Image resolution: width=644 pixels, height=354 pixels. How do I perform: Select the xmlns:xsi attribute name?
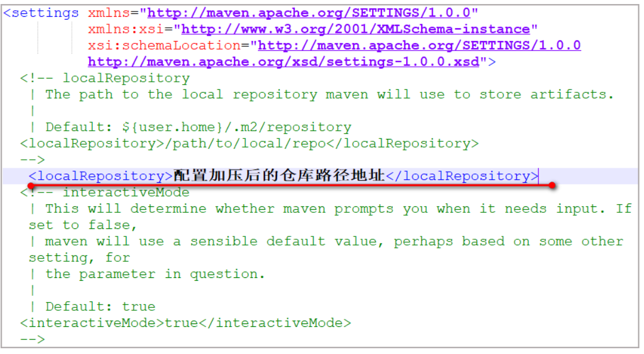[130, 29]
